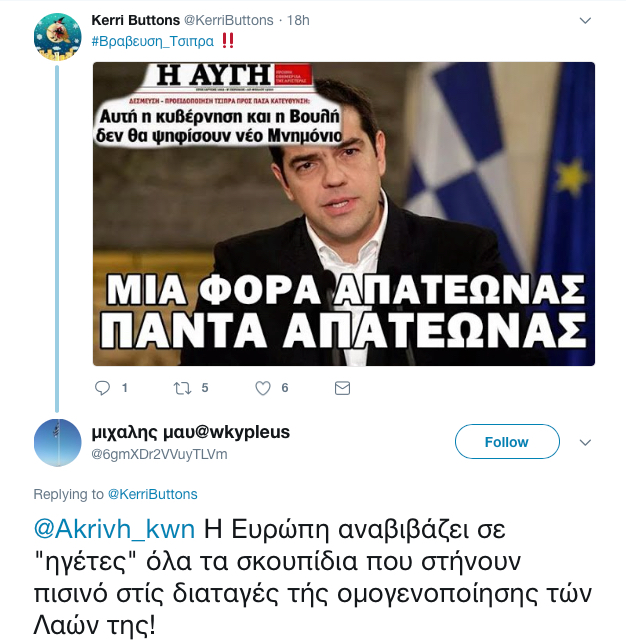Open μιχαλης μαυ profile avatar
Viewport: 626px width, 644px height.
(x=57, y=443)
